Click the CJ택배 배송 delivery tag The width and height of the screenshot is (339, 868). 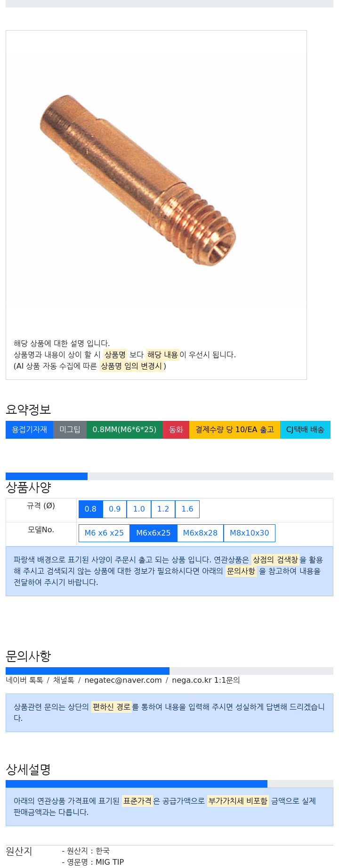point(305,430)
